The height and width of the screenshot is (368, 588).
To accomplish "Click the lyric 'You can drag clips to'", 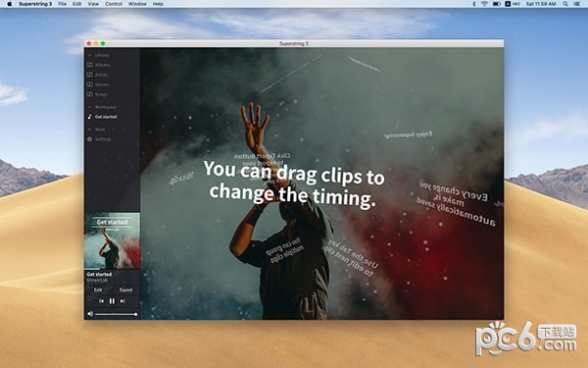I will [x=294, y=174].
